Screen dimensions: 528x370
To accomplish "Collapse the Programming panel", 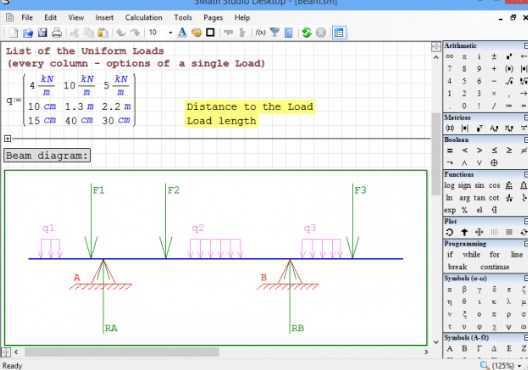I will [x=525, y=243].
